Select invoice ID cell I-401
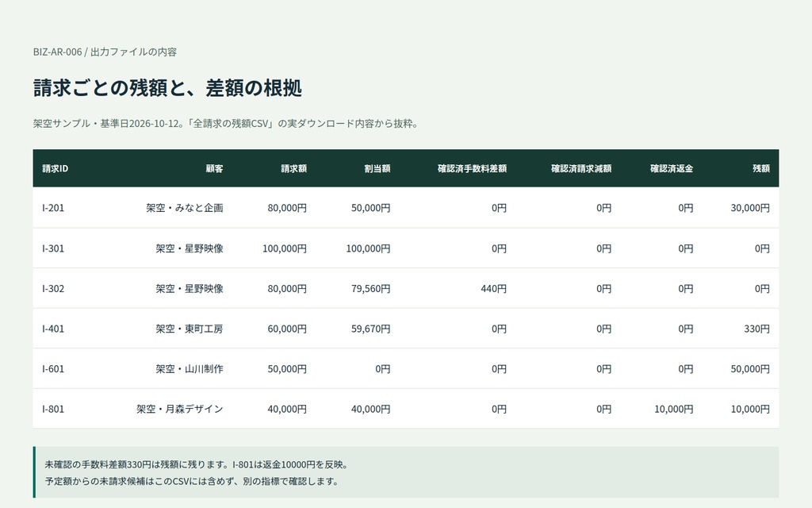The image size is (812, 508). pyautogui.click(x=53, y=329)
